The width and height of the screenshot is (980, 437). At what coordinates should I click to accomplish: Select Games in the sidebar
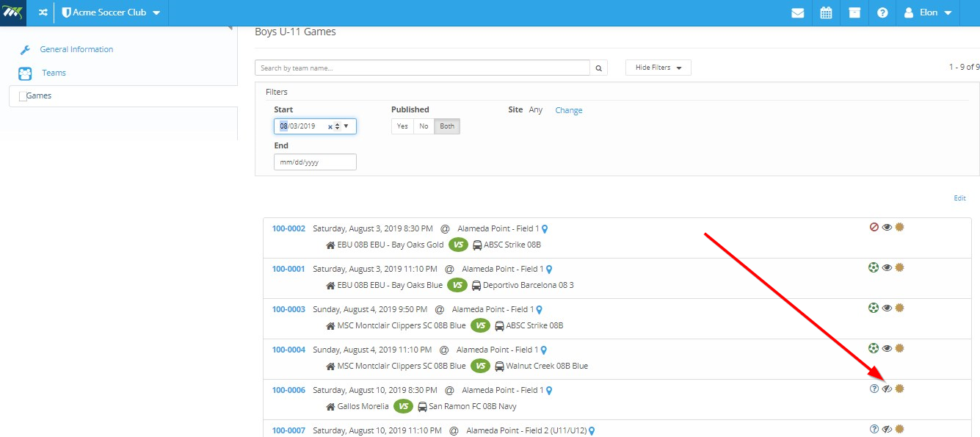38,95
